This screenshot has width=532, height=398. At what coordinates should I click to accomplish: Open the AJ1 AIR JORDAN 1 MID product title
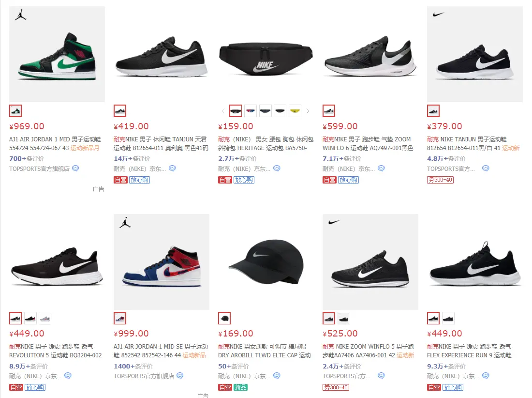click(55, 144)
